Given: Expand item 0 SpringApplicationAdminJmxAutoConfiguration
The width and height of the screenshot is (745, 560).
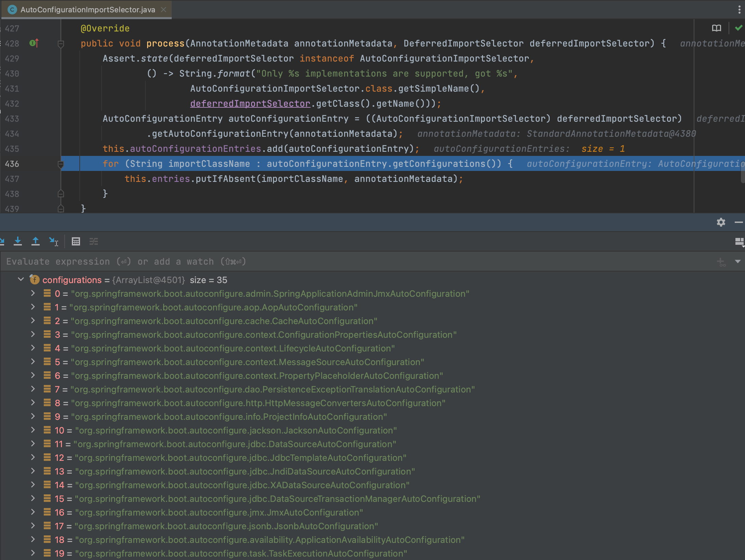Looking at the screenshot, I should [33, 293].
